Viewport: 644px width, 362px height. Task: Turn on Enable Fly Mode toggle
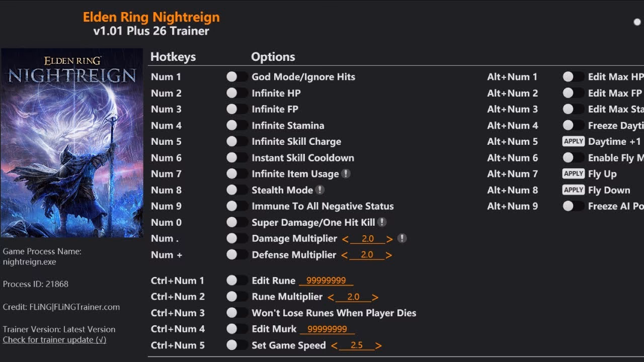(x=573, y=157)
